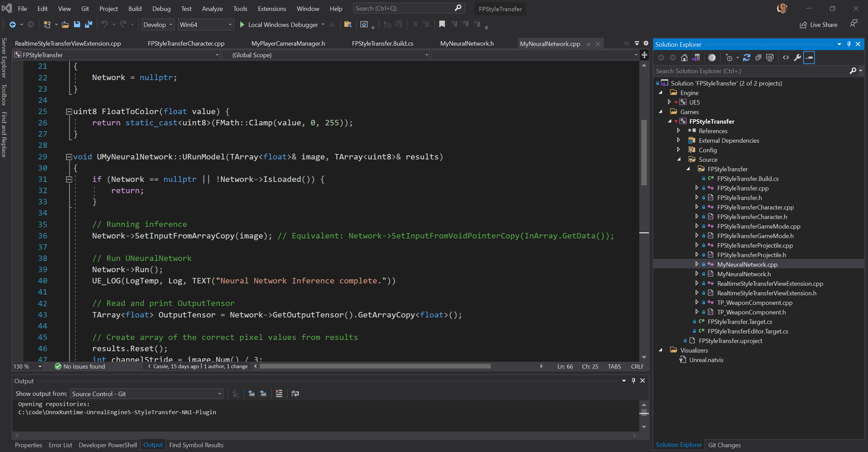Image resolution: width=868 pixels, height=452 pixels.
Task: Click the Collapse All icon in Solution Explorer
Action: [758, 58]
